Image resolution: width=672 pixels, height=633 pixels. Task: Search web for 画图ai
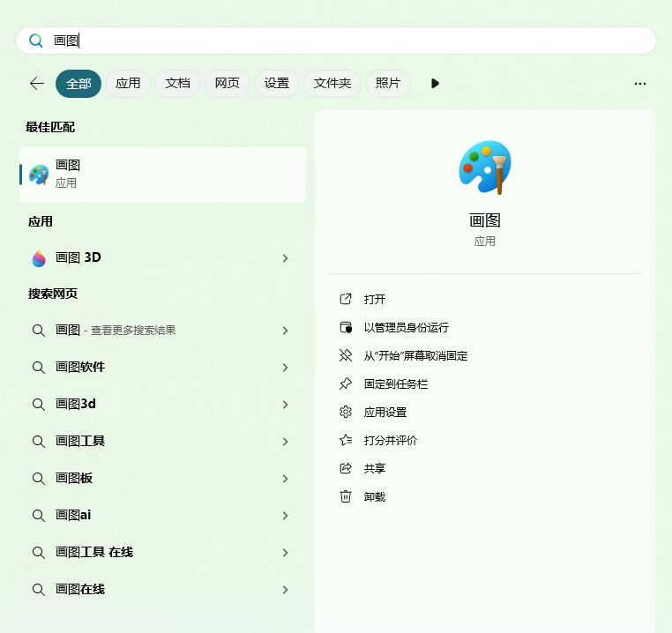click(163, 515)
